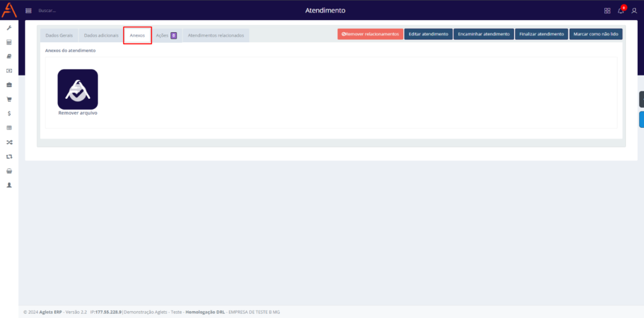The height and width of the screenshot is (318, 644).
Task: Toggle the sidebar menu list icon
Action: pyautogui.click(x=28, y=11)
